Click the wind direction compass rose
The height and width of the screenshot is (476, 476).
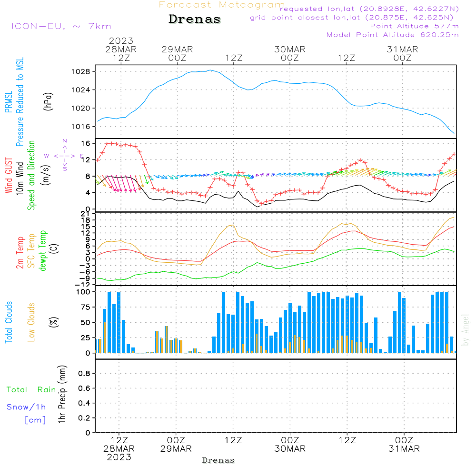64,156
